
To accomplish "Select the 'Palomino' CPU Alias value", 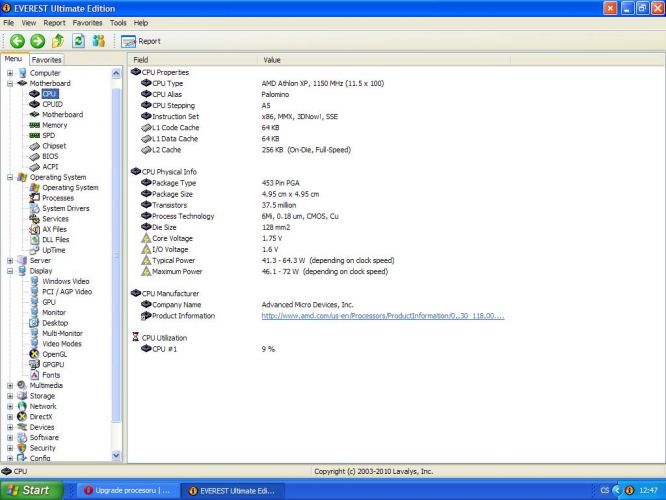I will (x=275, y=94).
